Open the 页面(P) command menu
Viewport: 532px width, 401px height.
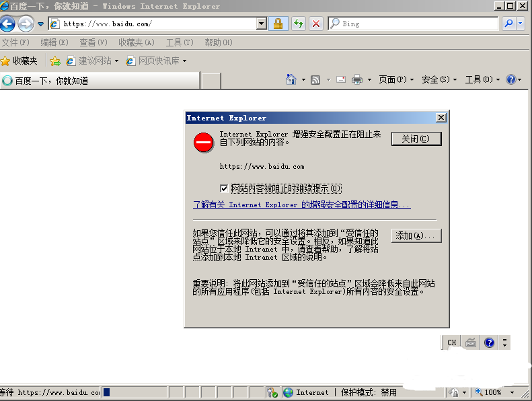point(396,79)
